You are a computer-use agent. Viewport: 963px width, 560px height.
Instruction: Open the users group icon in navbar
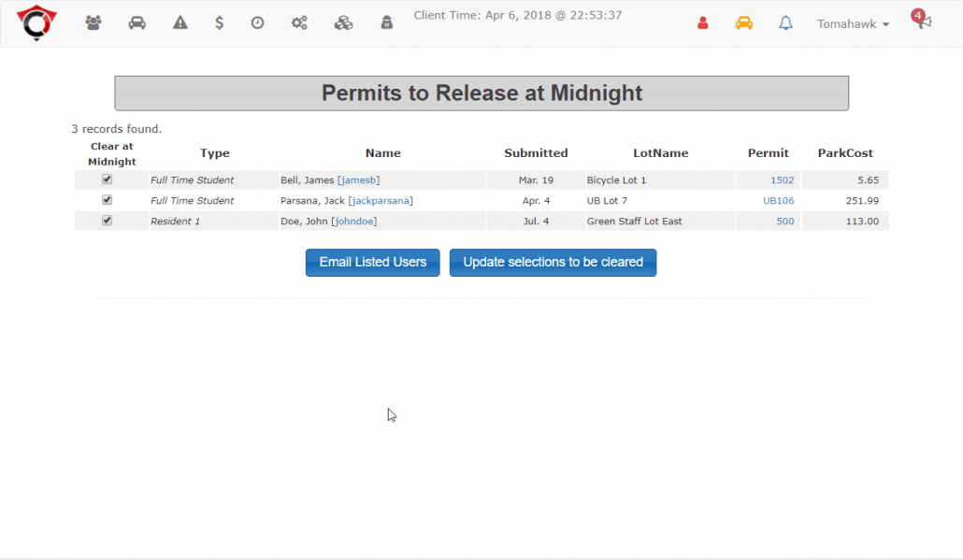[x=93, y=23]
